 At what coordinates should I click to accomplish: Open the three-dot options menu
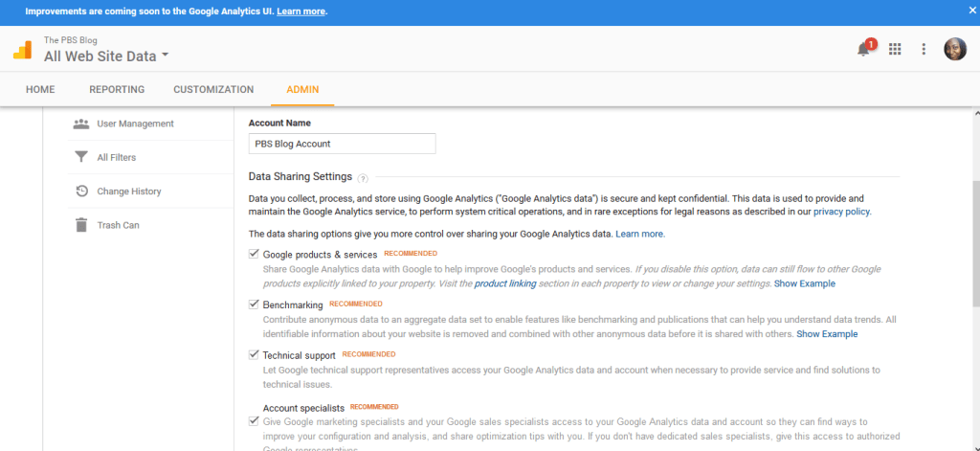(x=924, y=50)
